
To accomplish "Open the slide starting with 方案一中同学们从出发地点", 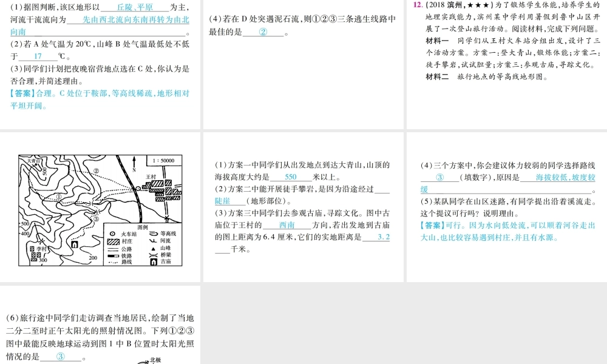I will click(303, 207).
